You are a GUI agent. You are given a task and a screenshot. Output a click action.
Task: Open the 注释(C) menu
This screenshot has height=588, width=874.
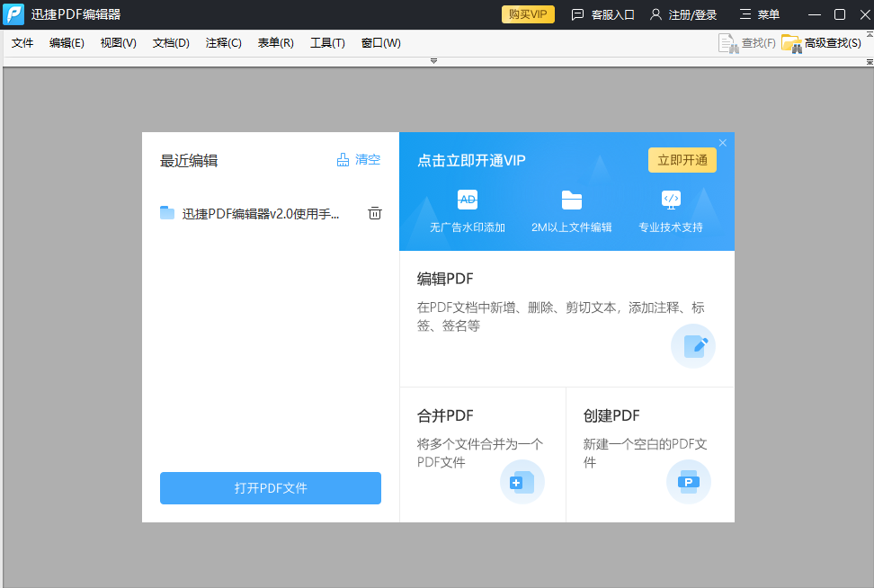pyautogui.click(x=223, y=43)
